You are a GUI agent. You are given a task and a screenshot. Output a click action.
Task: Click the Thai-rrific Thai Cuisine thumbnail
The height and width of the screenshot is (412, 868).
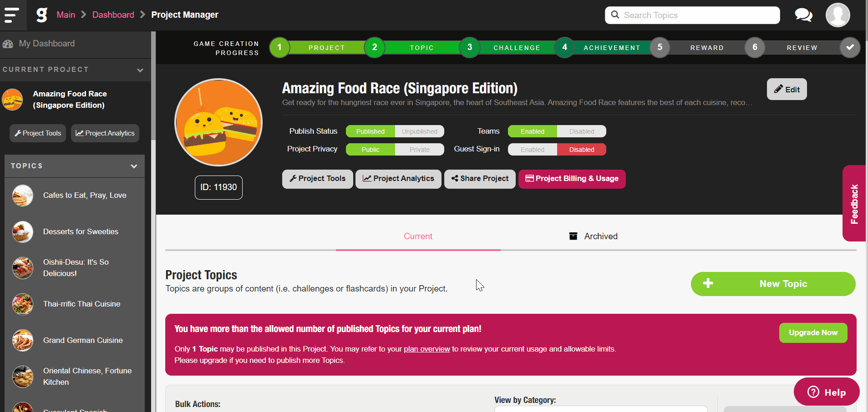[x=23, y=304]
